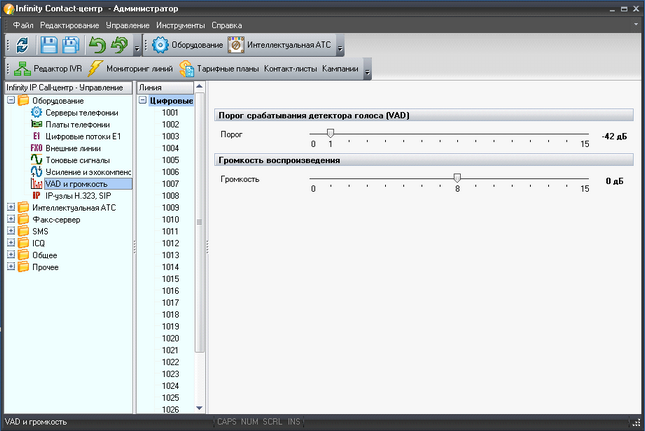Open the Редактирование menu
Viewport: 645px width, 431px height.
70,25
